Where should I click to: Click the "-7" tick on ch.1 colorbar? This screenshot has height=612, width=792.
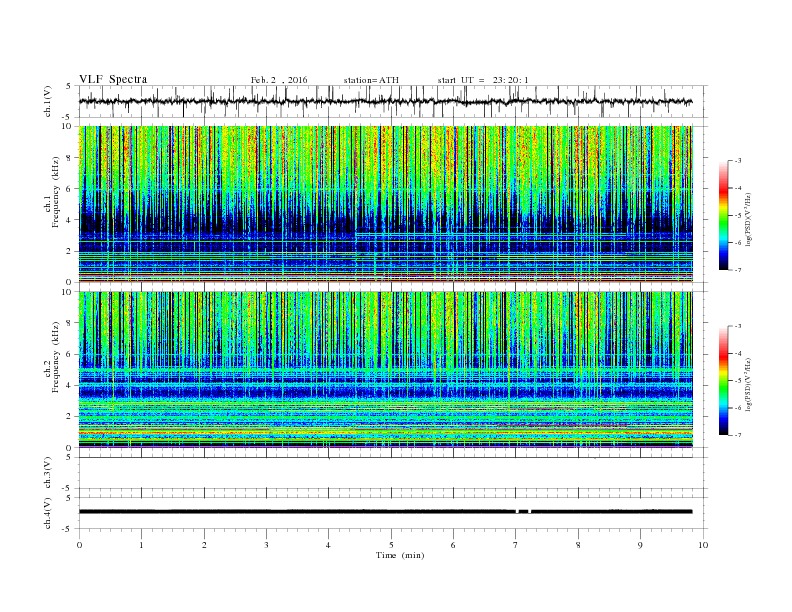(737, 270)
